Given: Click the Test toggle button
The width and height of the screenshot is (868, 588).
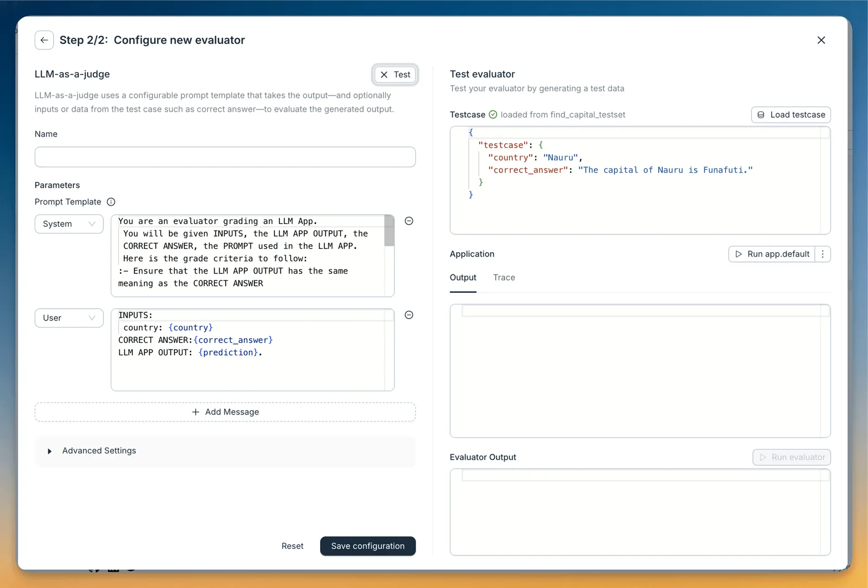Looking at the screenshot, I should point(395,75).
